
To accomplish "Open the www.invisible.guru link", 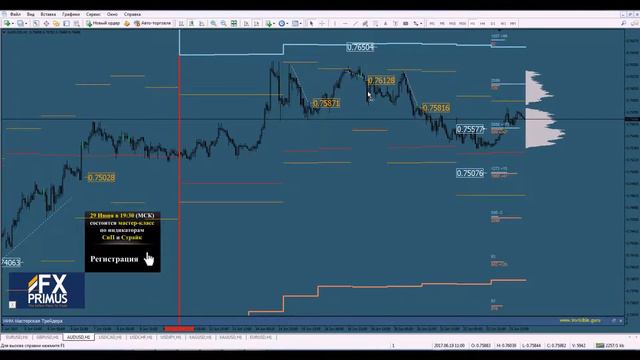I will [580, 320].
